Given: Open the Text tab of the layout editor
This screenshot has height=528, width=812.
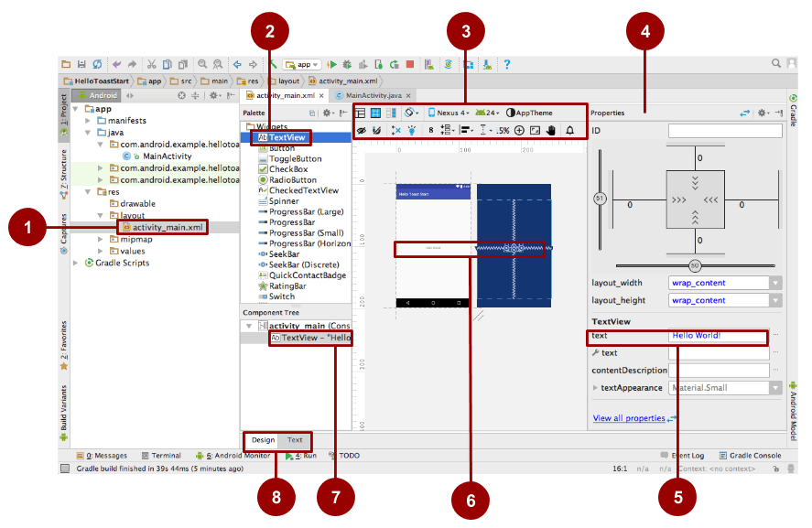Looking at the screenshot, I should pyautogui.click(x=294, y=440).
